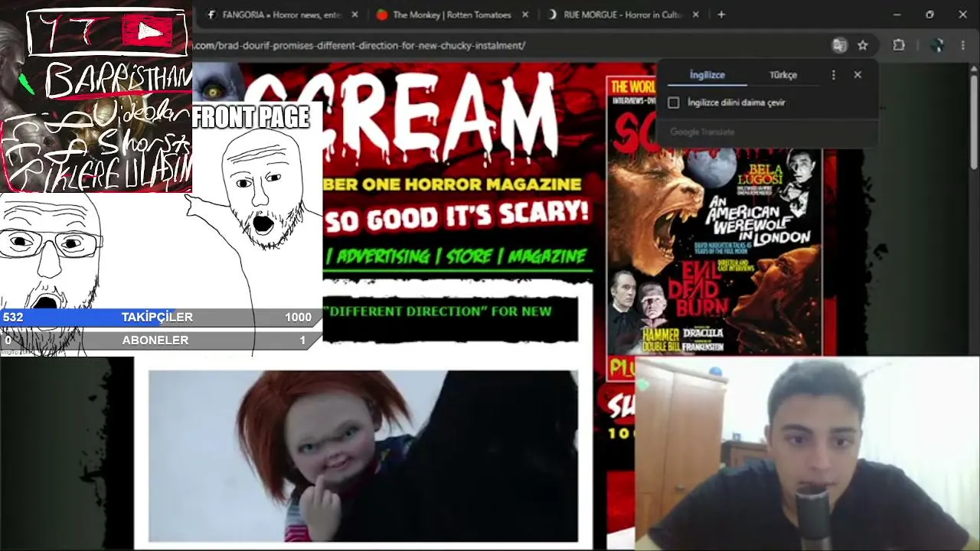Close the Google Translate popup
This screenshot has width=980, height=551.
[857, 75]
